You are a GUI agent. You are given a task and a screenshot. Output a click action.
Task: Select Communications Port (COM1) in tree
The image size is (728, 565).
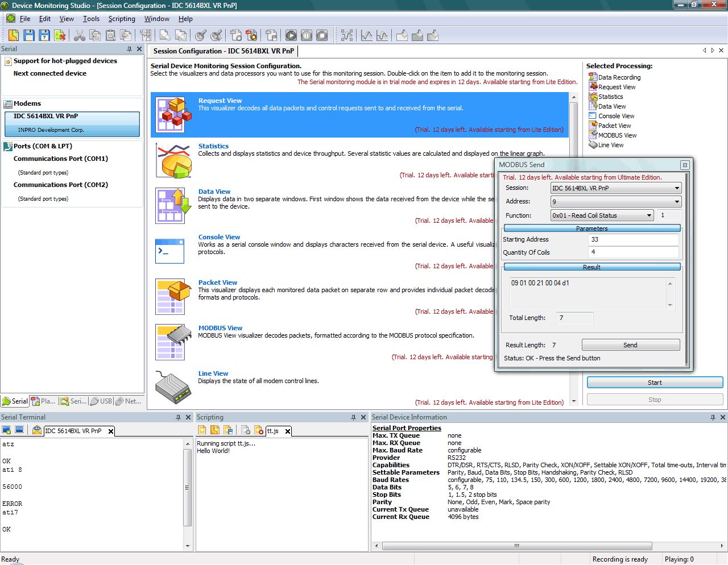[x=61, y=159]
